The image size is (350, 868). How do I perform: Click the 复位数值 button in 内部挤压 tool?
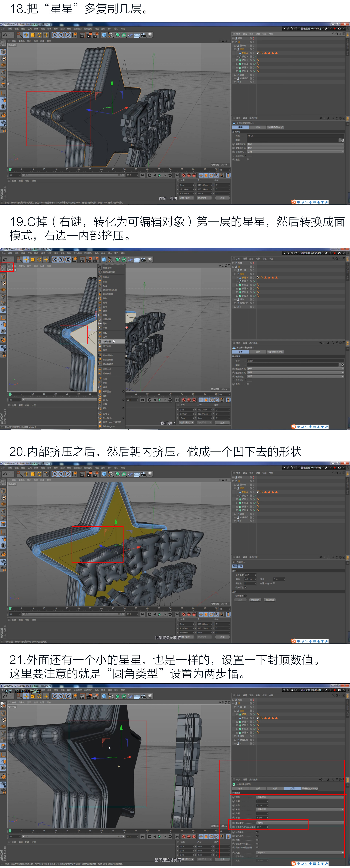270,600
